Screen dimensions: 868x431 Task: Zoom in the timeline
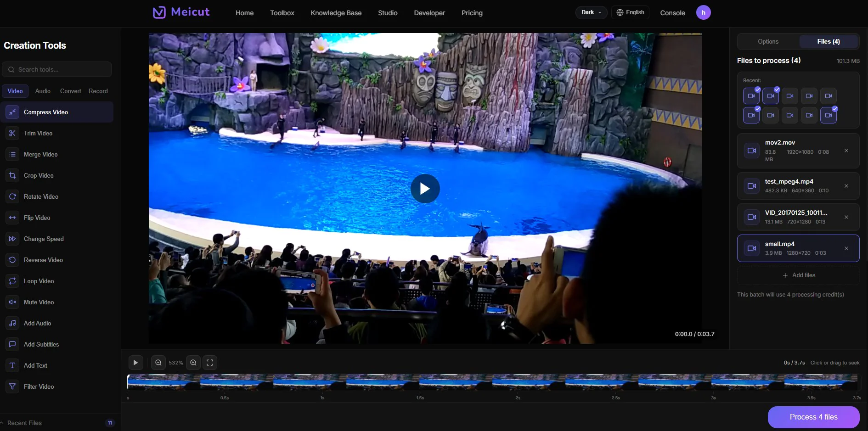pyautogui.click(x=193, y=363)
